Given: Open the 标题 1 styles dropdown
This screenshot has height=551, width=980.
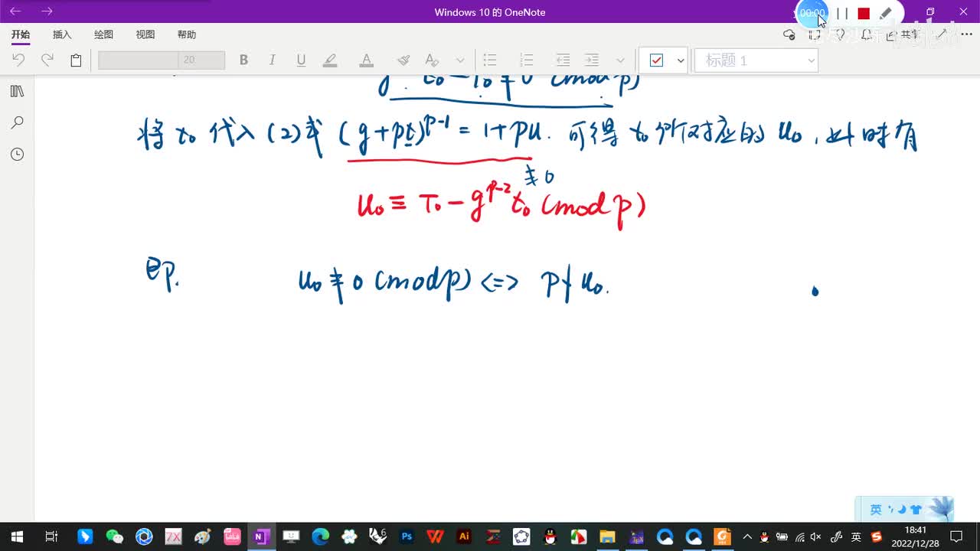Looking at the screenshot, I should pyautogui.click(x=756, y=60).
